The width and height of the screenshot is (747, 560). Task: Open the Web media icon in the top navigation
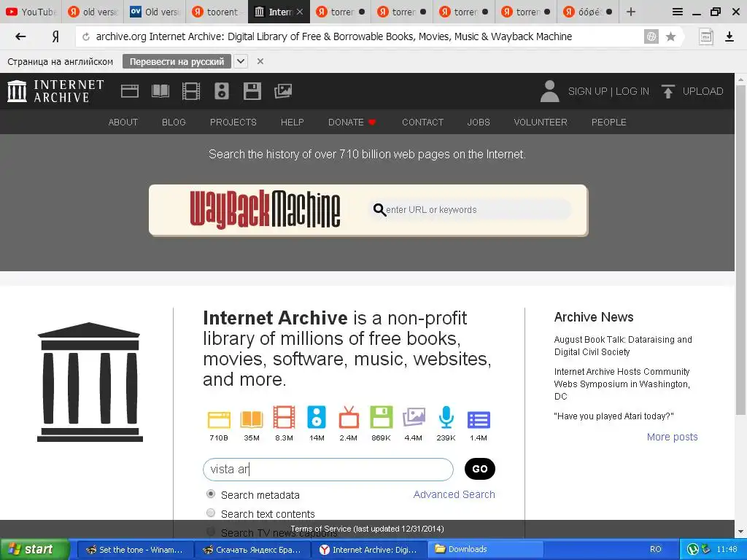130,91
